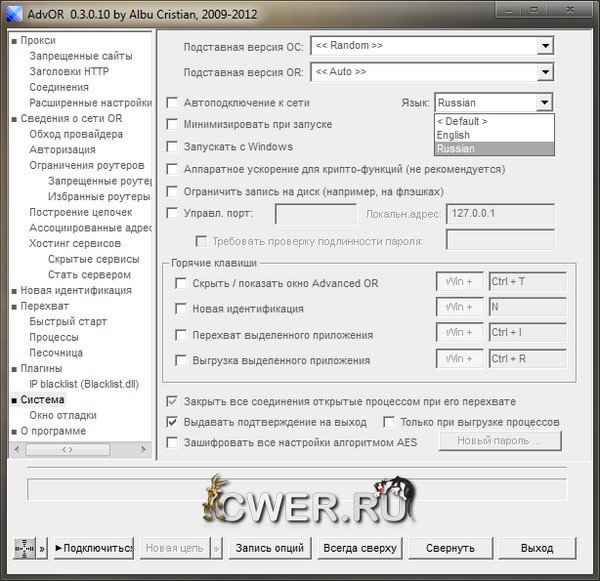Enable Новая идентификация hotkey checkbox
600x581 pixels.
coord(181,308)
